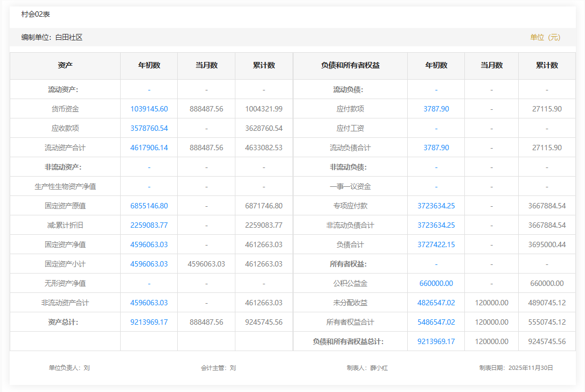Open the 非流动负债合计 年初数 link
The height and width of the screenshot is (392, 585).
coord(436,225)
